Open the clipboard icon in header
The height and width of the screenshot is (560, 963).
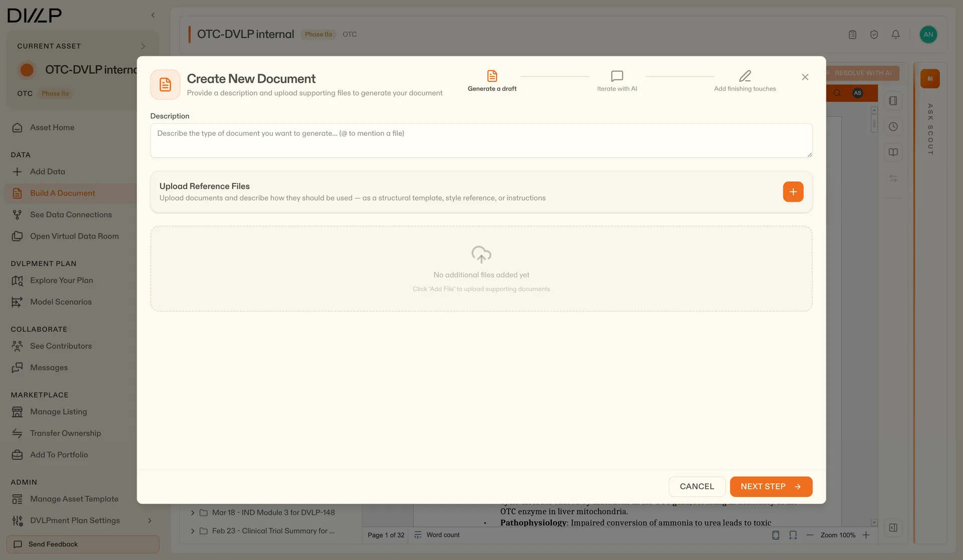pyautogui.click(x=852, y=35)
